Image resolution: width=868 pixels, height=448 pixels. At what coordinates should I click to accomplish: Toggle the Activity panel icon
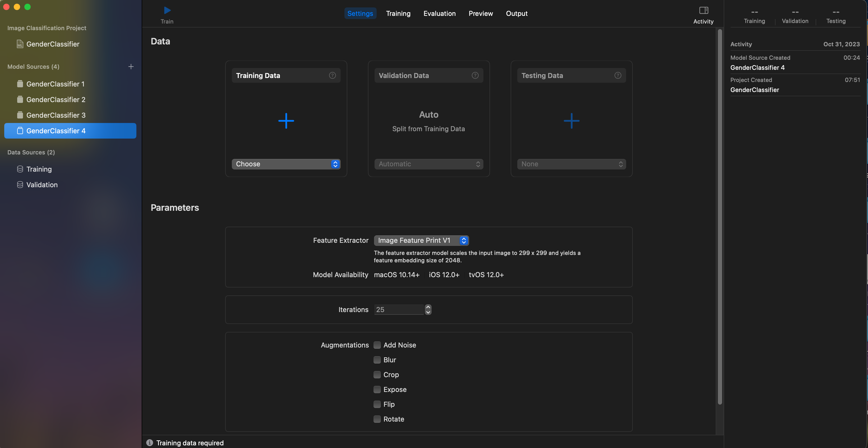(x=703, y=11)
